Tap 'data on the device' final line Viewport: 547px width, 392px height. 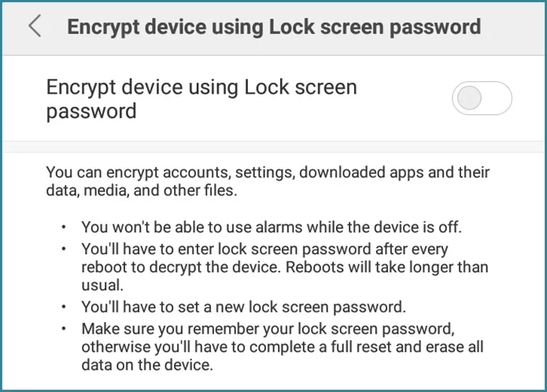(x=147, y=366)
